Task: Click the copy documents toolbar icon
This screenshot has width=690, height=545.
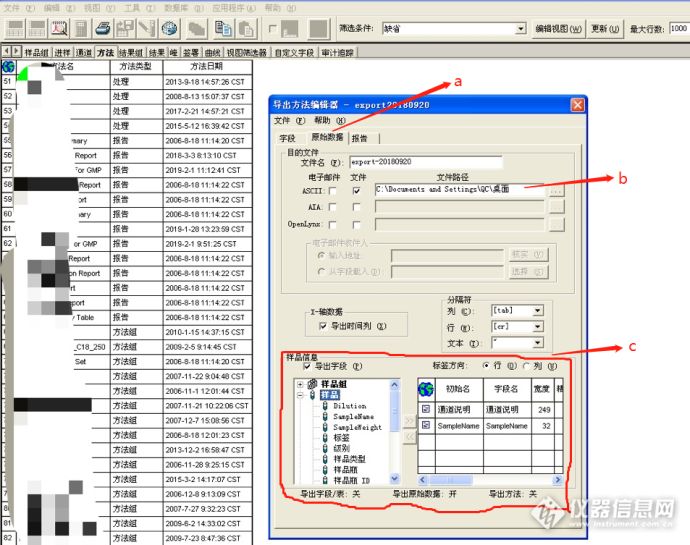Action: pyautogui.click(x=224, y=29)
